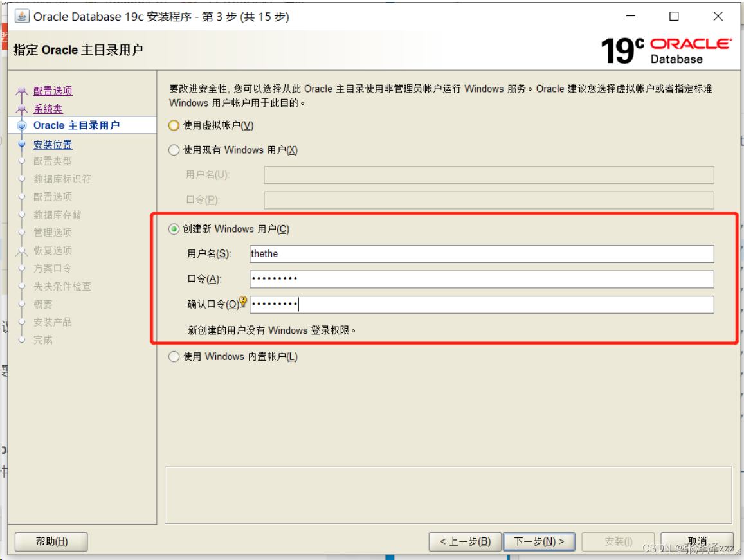The image size is (744, 560).
Task: Select Oracle 主目录用户 step in sidebar
Action: click(77, 125)
